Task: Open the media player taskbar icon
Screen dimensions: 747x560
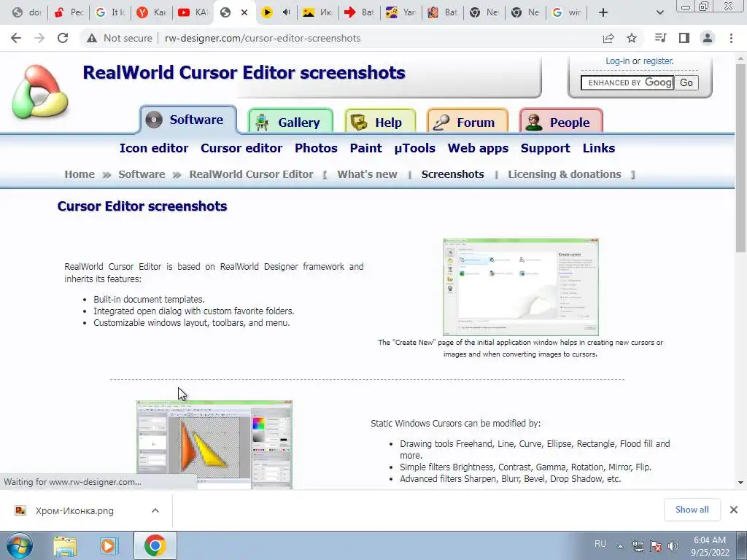Action: (x=108, y=545)
